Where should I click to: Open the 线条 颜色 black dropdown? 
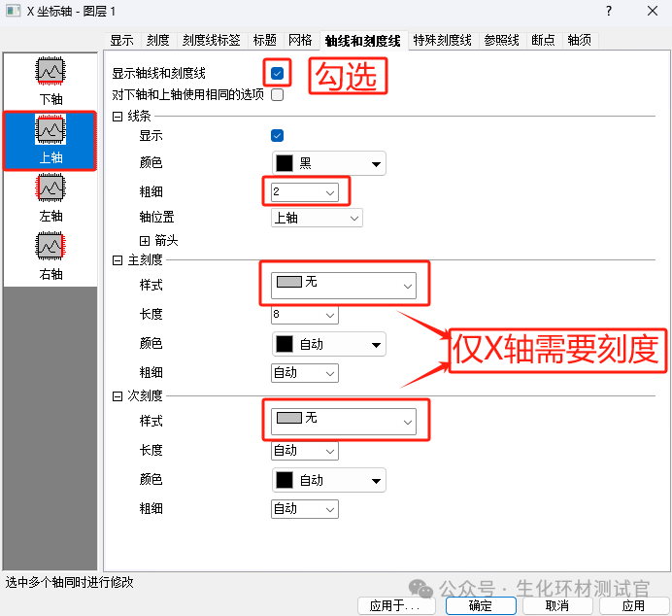point(328,163)
